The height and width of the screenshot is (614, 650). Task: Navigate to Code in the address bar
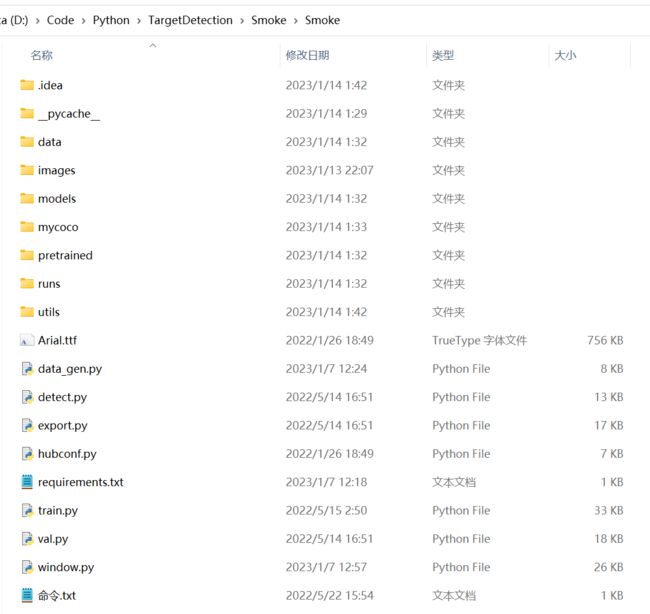(61, 20)
